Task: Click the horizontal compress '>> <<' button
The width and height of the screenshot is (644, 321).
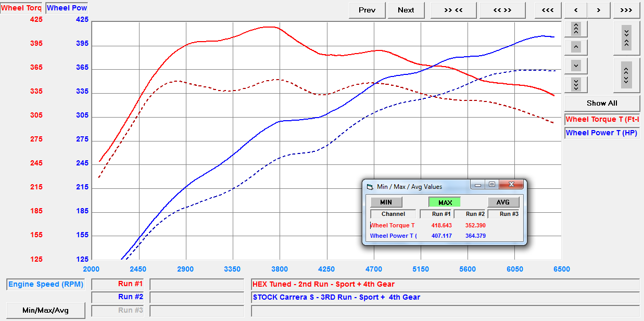Action: 453,10
